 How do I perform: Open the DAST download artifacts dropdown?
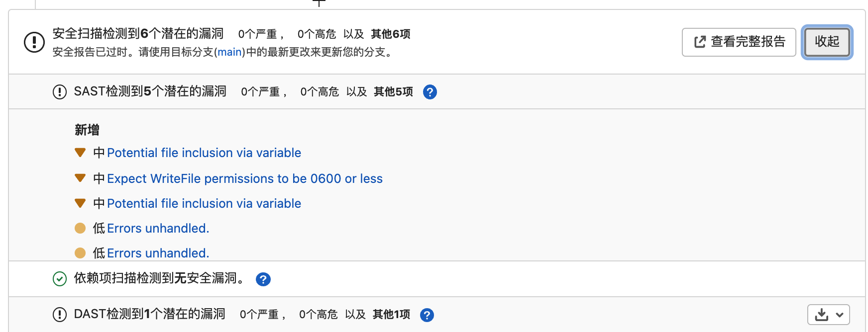tap(828, 315)
